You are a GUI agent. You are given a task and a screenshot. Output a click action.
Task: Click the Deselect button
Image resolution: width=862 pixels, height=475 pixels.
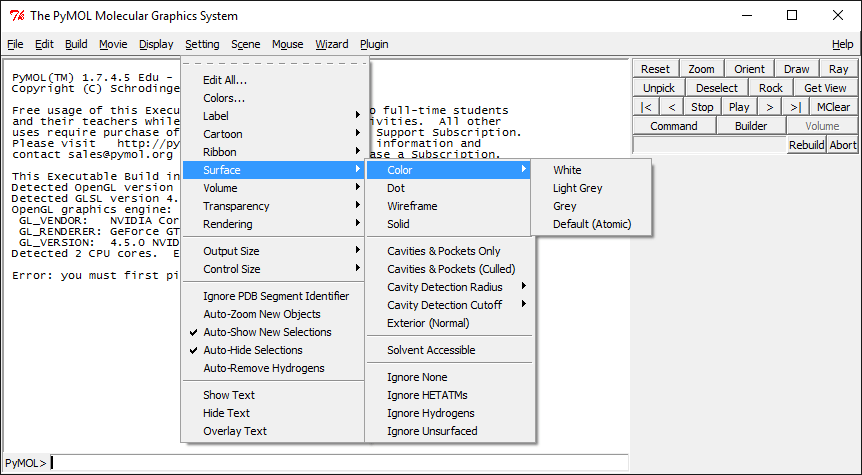(x=717, y=88)
